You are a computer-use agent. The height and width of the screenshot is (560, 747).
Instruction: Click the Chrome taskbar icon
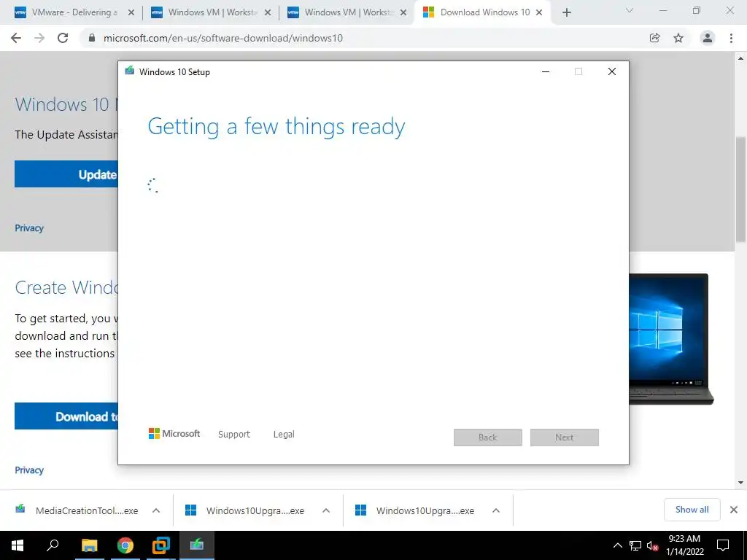[x=125, y=545]
